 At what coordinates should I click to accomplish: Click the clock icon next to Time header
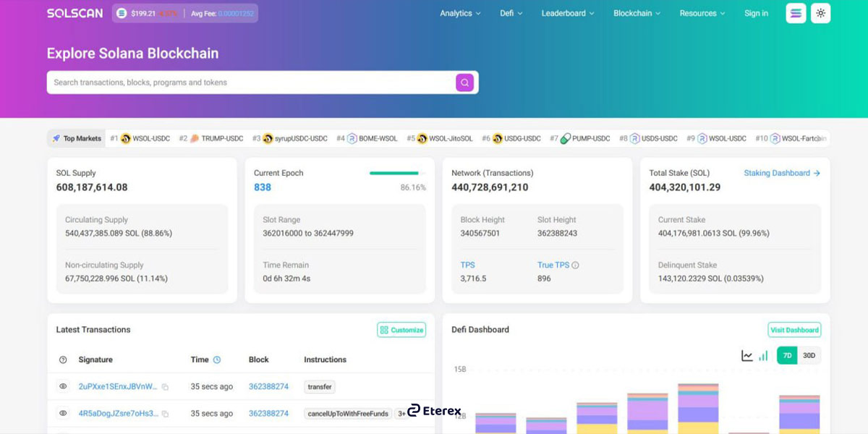217,359
